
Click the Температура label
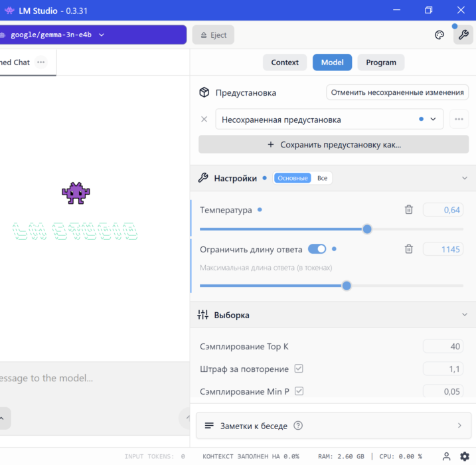pyautogui.click(x=226, y=210)
